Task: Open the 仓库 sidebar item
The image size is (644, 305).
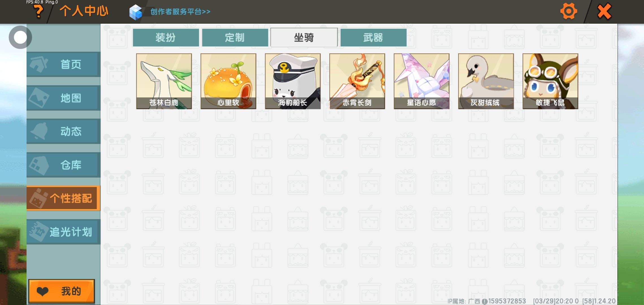Action: click(64, 165)
